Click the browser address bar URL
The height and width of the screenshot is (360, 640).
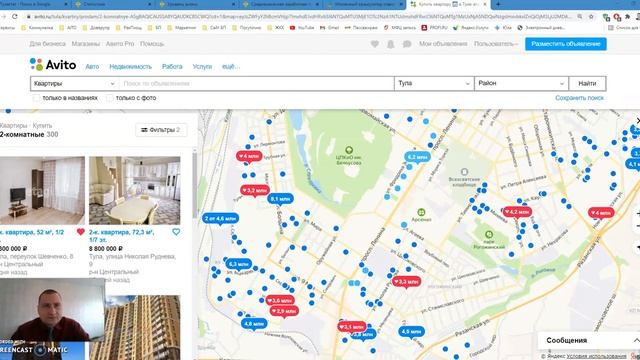click(x=302, y=16)
